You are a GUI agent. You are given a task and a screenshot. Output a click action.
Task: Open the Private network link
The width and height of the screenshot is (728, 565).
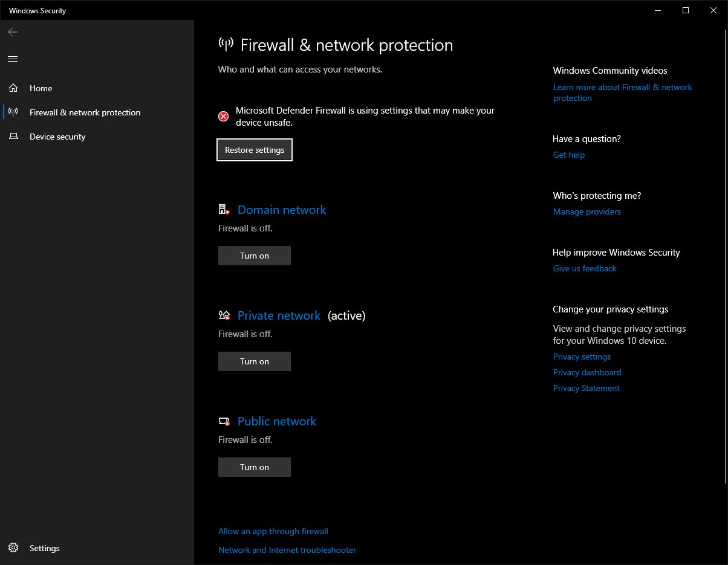[x=279, y=315]
